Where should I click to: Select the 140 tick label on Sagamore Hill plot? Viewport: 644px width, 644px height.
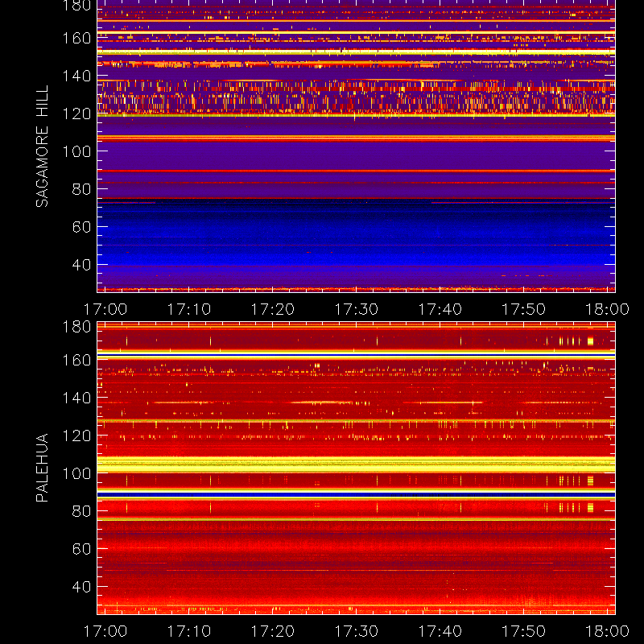[x=76, y=76]
